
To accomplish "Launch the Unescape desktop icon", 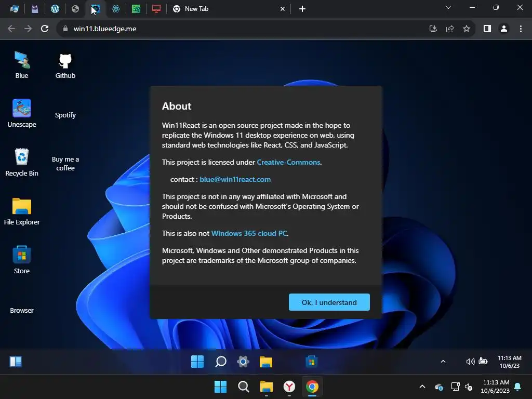I will [x=22, y=114].
